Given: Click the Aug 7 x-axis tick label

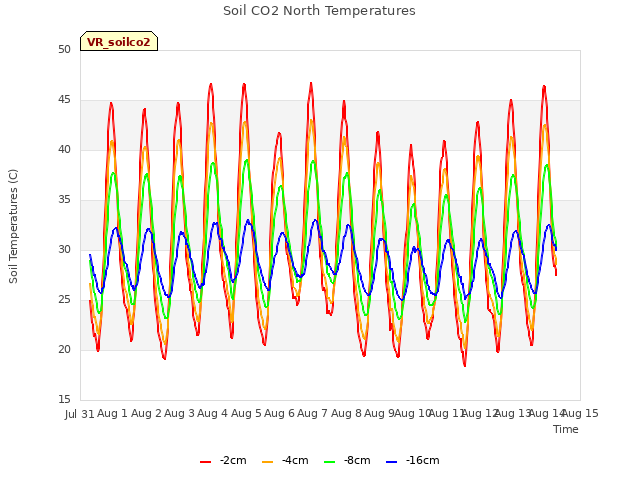Looking at the screenshot, I should click(x=312, y=414).
